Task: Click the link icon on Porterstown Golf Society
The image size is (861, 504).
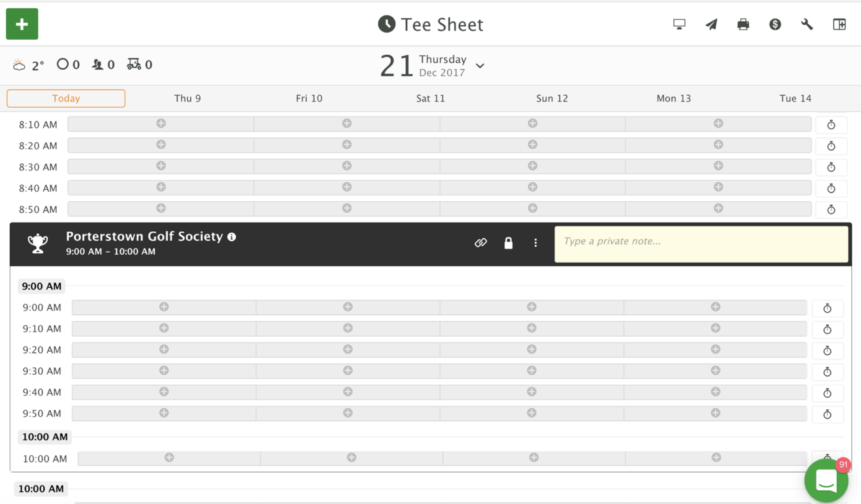Action: coord(480,243)
